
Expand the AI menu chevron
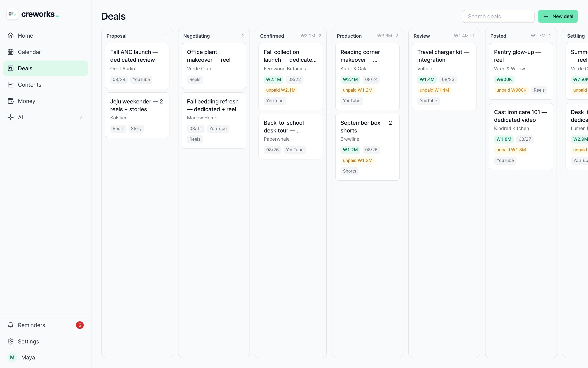(x=81, y=117)
